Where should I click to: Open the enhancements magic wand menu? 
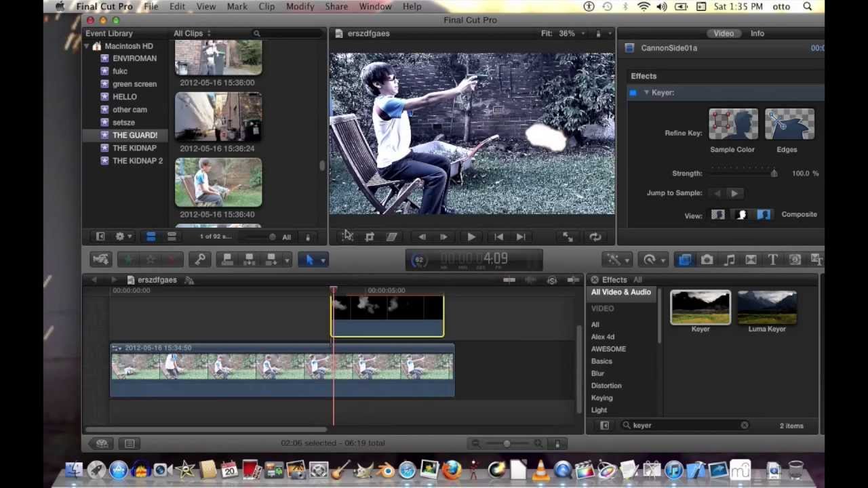tap(617, 260)
